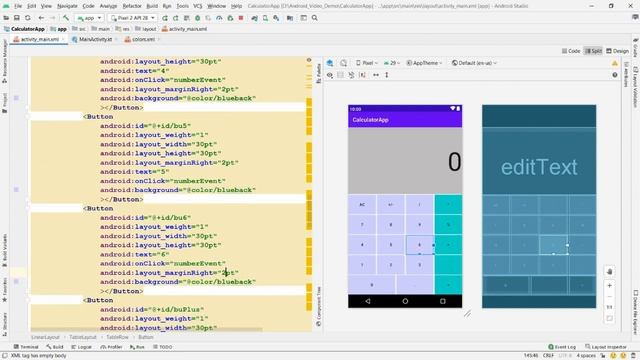640x360 pixels.
Task: Click the Clear Constraints icon
Action: tap(351, 75)
